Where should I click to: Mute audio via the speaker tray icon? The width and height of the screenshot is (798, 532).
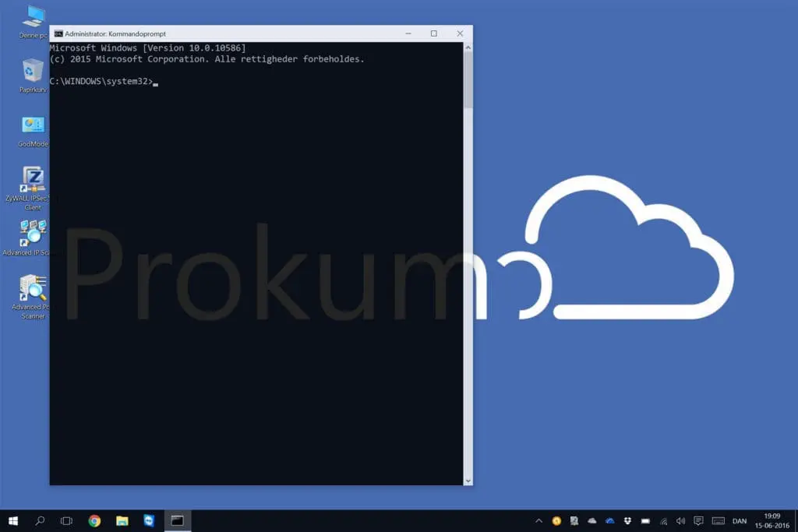tap(680, 520)
